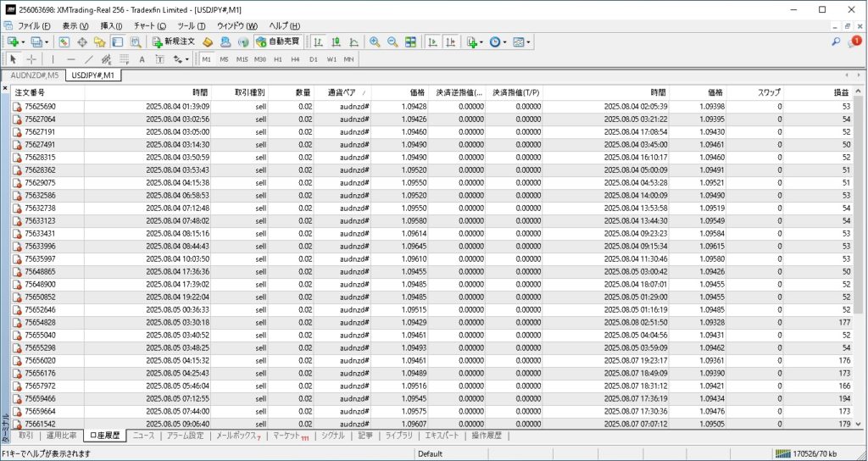This screenshot has height=461, width=868.
Task: Open the tile windows grid icon
Action: point(410,42)
